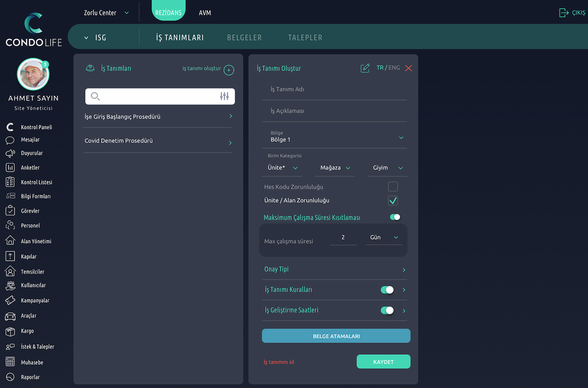This screenshot has height=388, width=588.
Task: Click the edit pencil icon in form header
Action: 365,68
